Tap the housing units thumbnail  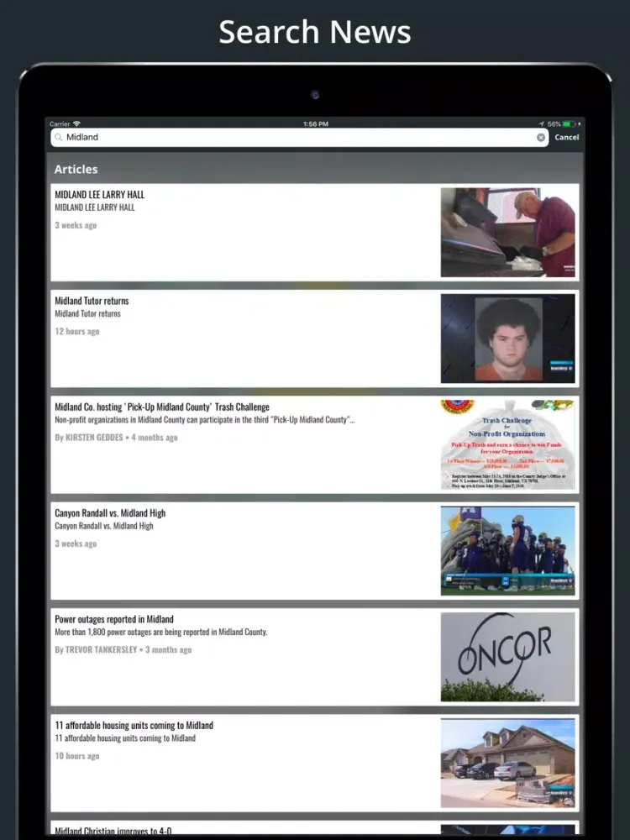pos(508,763)
